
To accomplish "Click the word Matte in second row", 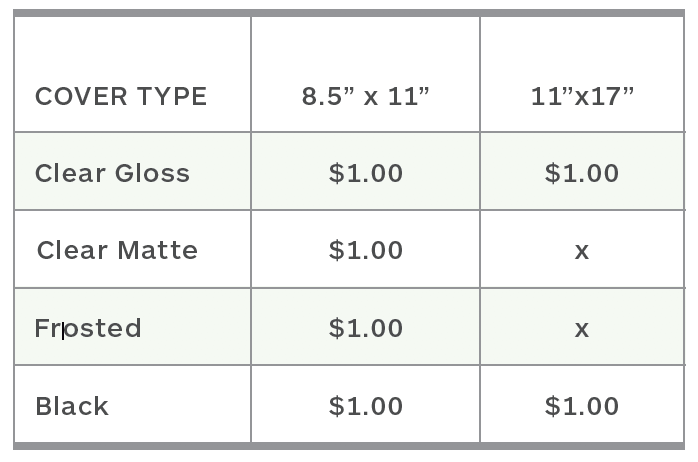I will pyautogui.click(x=157, y=250).
